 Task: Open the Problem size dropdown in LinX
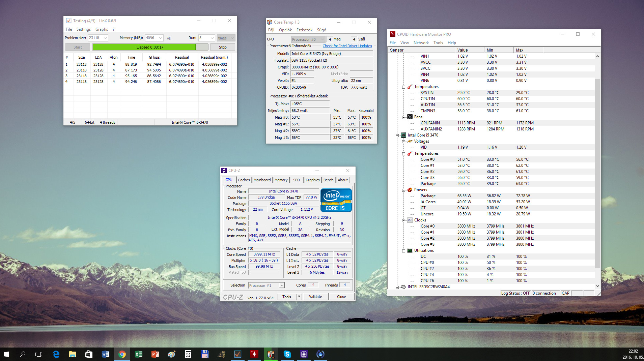(105, 38)
